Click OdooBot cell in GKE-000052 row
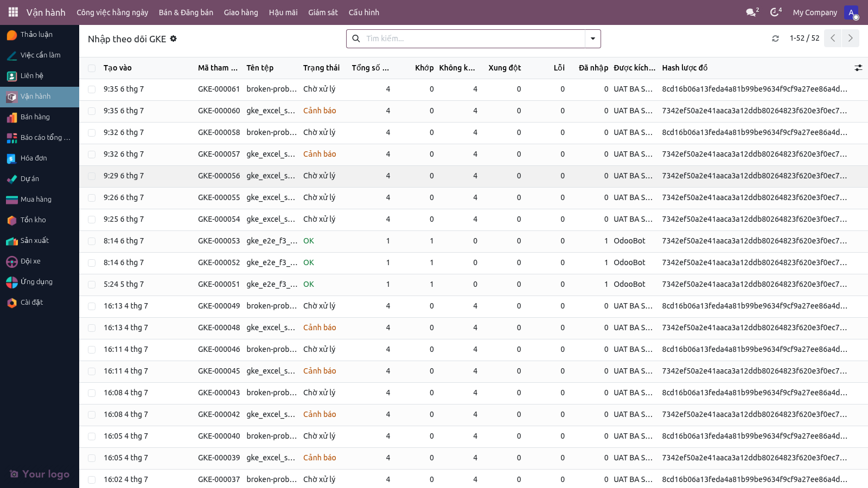The height and width of the screenshot is (488, 868). 629,262
